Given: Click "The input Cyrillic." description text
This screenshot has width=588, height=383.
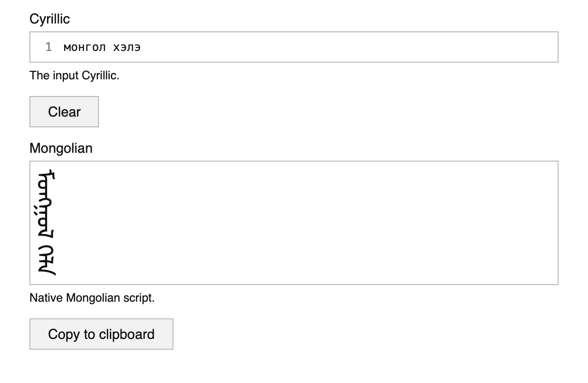Looking at the screenshot, I should click(74, 75).
